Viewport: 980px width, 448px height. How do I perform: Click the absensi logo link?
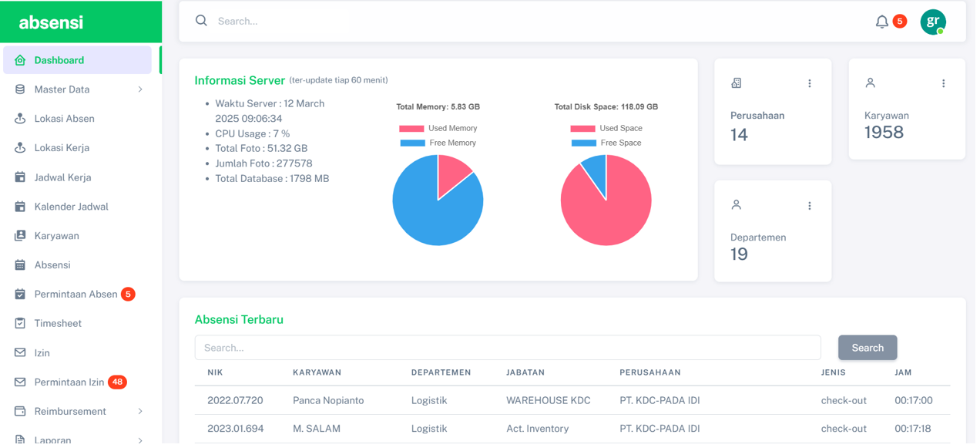click(x=51, y=22)
